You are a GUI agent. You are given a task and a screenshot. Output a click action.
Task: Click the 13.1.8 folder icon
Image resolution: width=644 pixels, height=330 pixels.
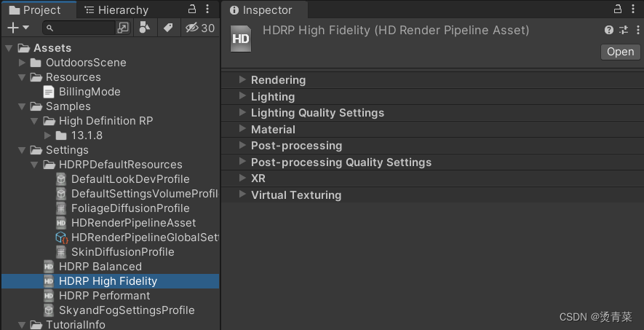(x=61, y=135)
